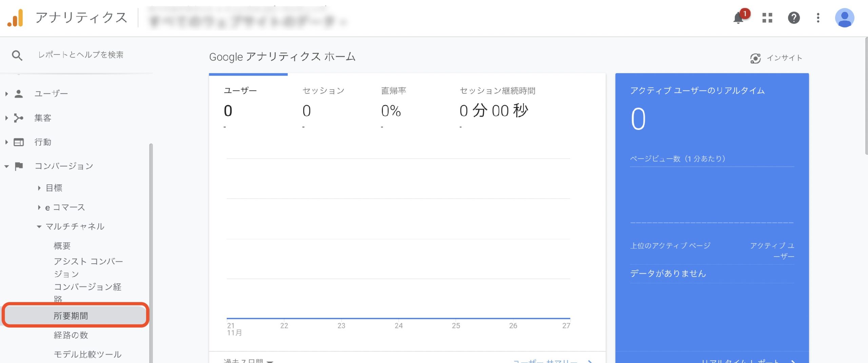Open the 所要期間 report
This screenshot has width=868, height=363.
tap(72, 316)
